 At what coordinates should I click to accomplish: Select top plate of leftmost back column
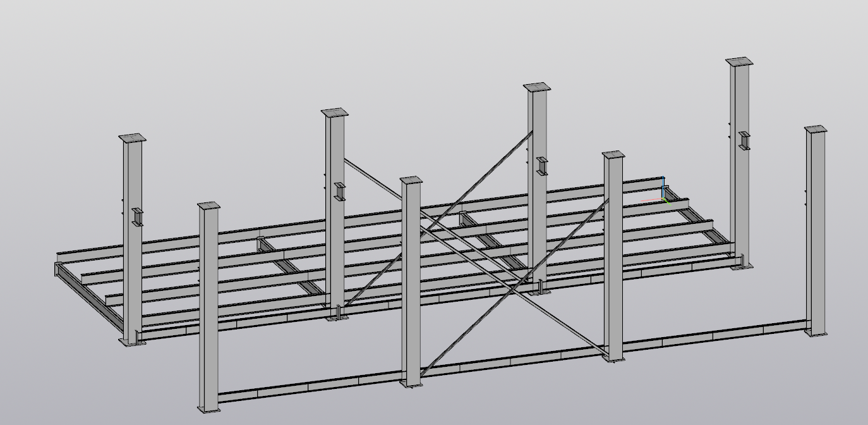pos(132,138)
